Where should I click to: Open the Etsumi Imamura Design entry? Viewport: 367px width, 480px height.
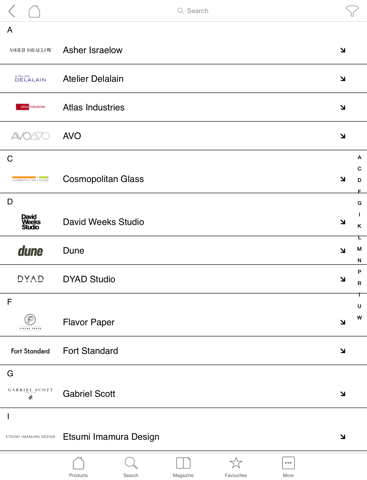183,437
